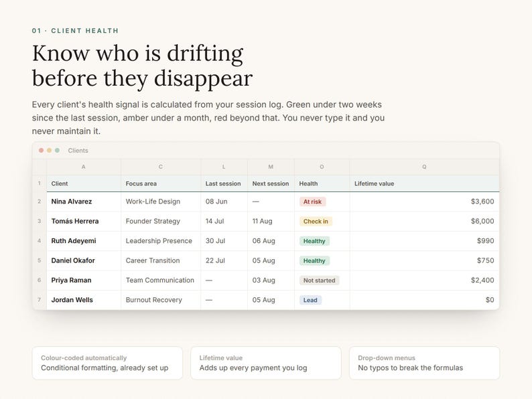Select row 2 number
The width and height of the screenshot is (532, 399).
(x=40, y=202)
